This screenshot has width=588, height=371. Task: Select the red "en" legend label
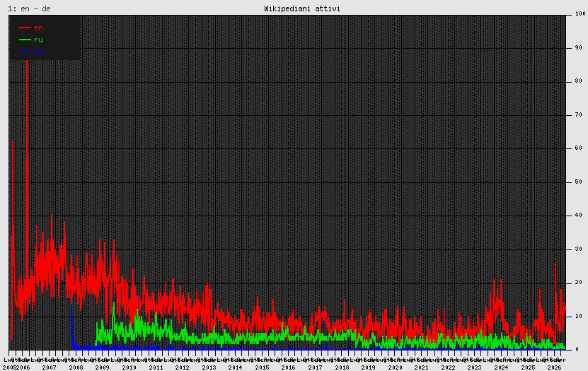click(38, 28)
